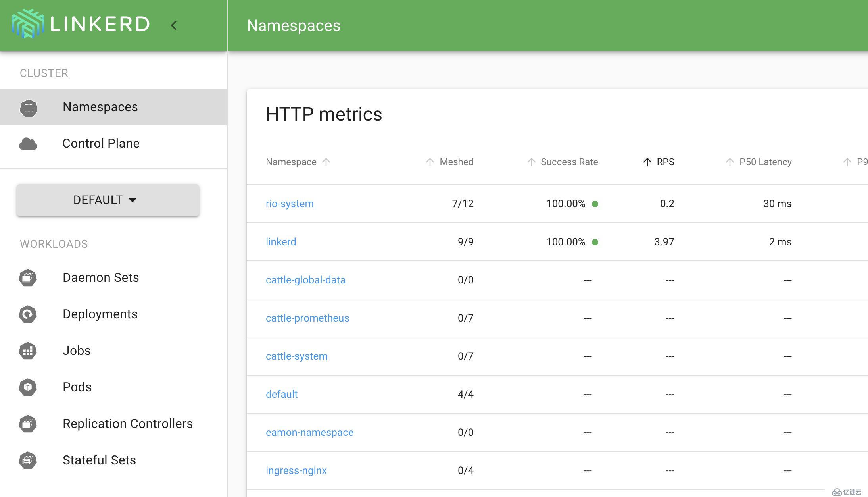Expand the DEFAULT namespace dropdown
The width and height of the screenshot is (868, 497).
point(107,200)
